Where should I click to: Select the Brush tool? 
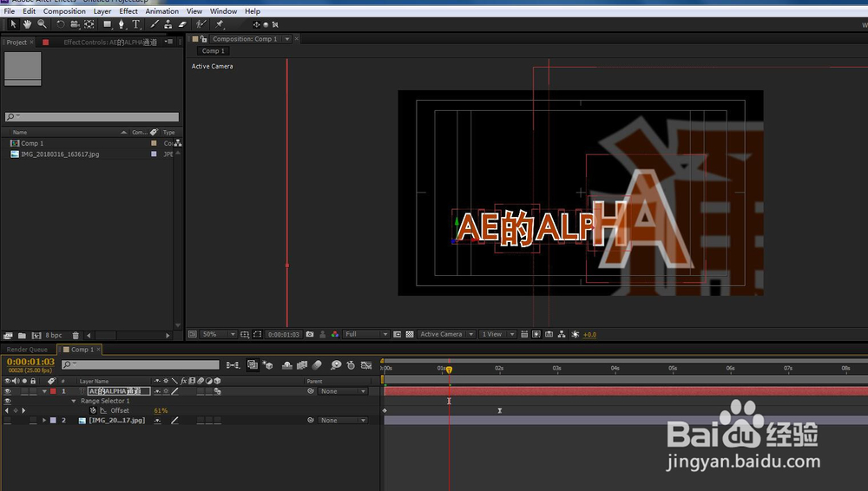pos(155,24)
